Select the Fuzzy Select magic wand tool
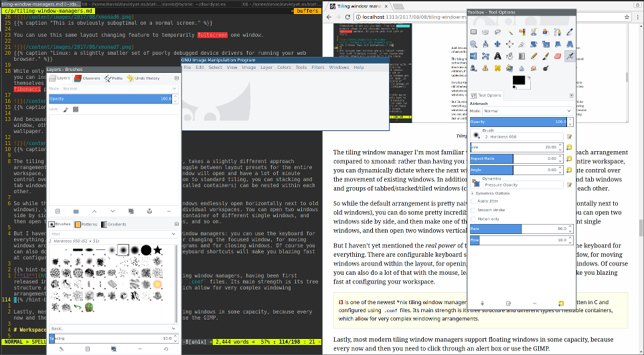The height and width of the screenshot is (355, 644). (x=509, y=31)
